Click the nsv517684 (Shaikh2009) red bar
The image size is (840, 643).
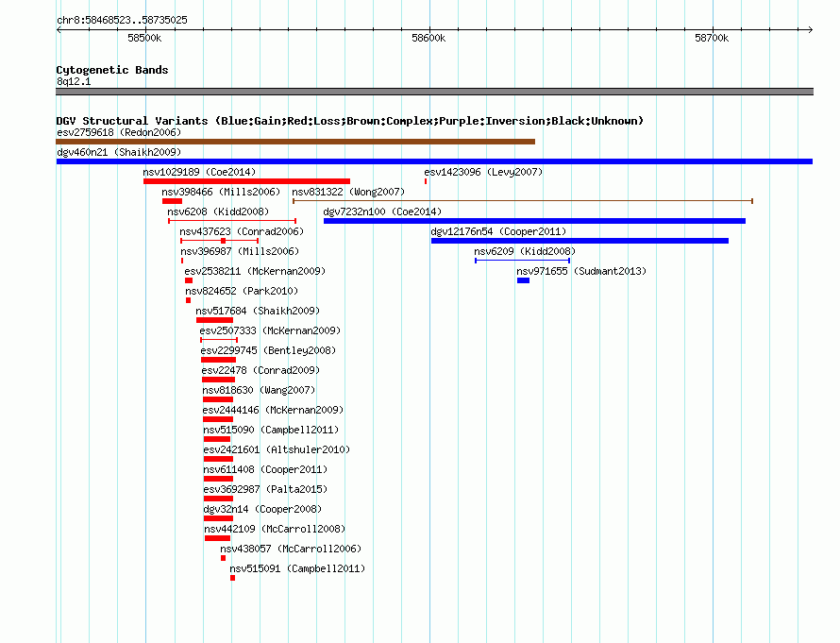[215, 320]
